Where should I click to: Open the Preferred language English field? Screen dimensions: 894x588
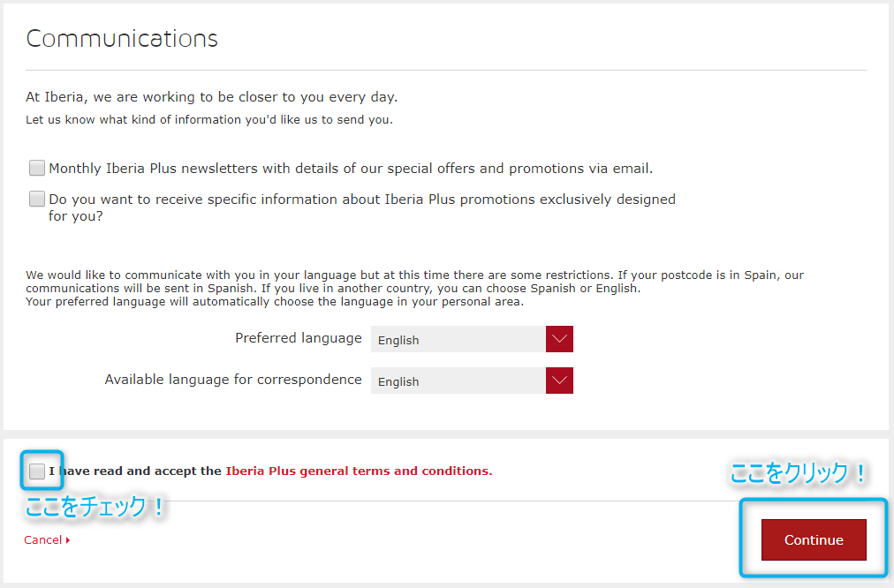click(458, 340)
